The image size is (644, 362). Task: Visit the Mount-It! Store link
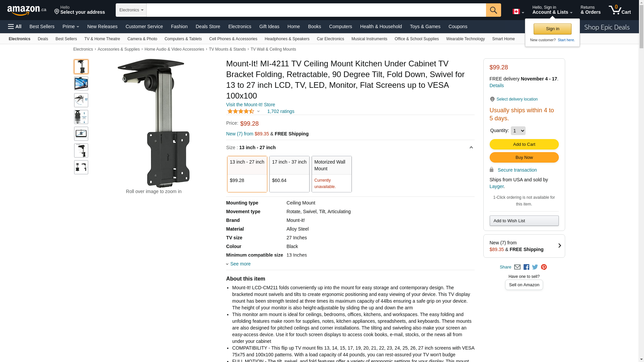coord(251,105)
